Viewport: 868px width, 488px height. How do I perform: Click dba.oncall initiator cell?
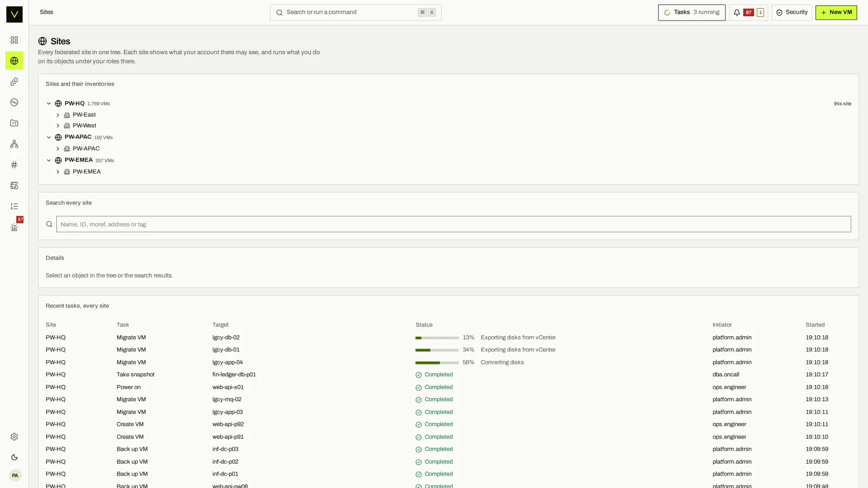coord(726,375)
